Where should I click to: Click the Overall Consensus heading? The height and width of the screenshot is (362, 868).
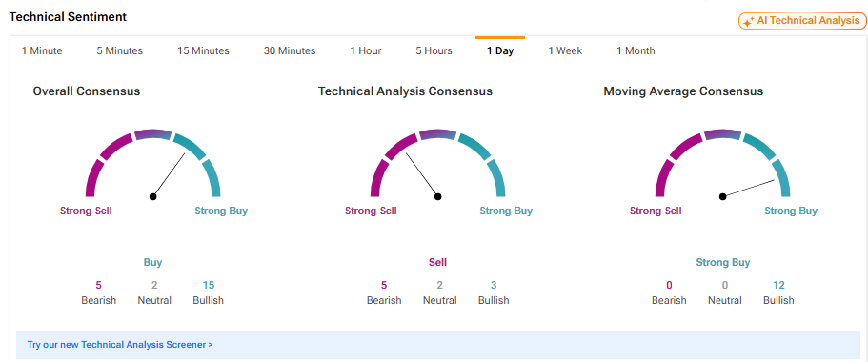point(87,91)
